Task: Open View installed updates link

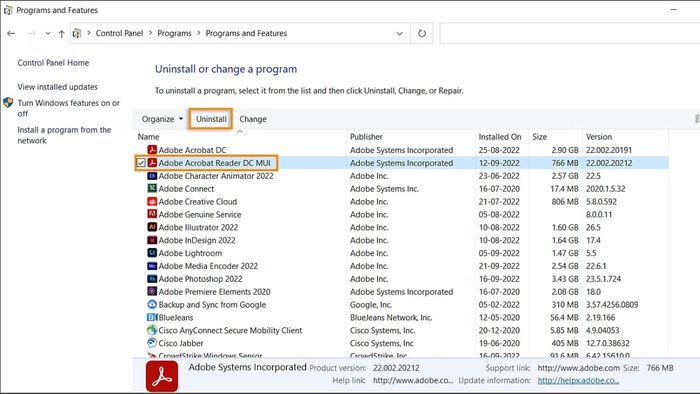Action: (x=58, y=87)
